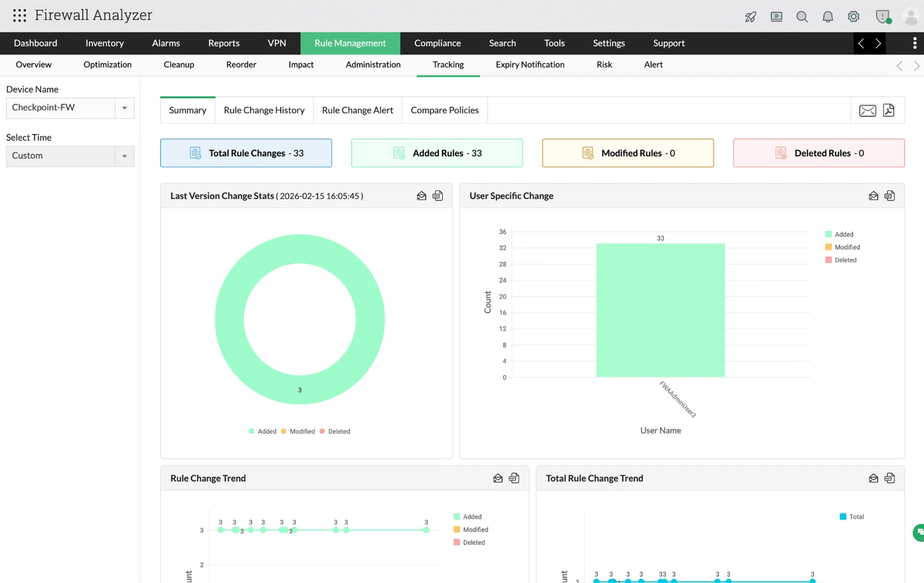The width and height of the screenshot is (924, 583).
Task: Click the FWAdminUser3 bar in chart
Action: pos(660,310)
